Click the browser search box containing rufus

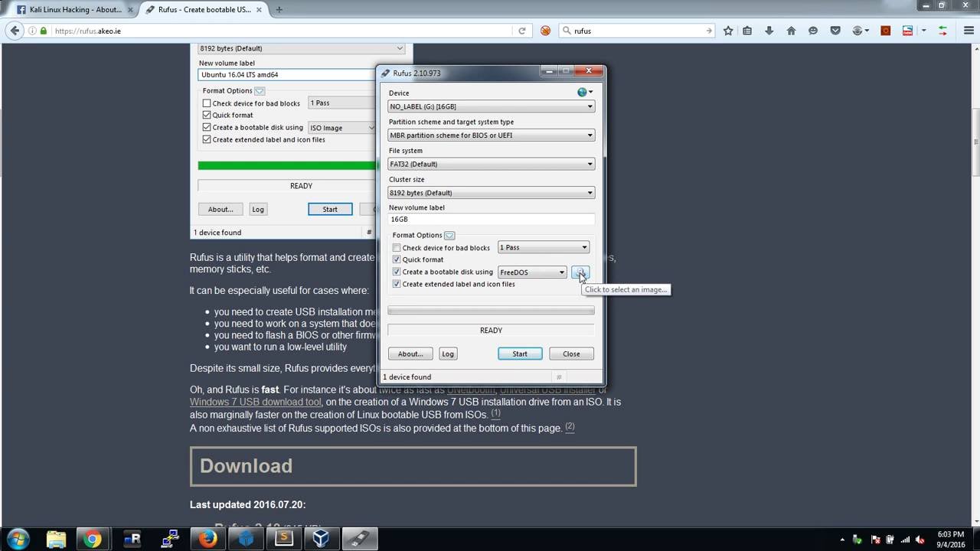[640, 31]
